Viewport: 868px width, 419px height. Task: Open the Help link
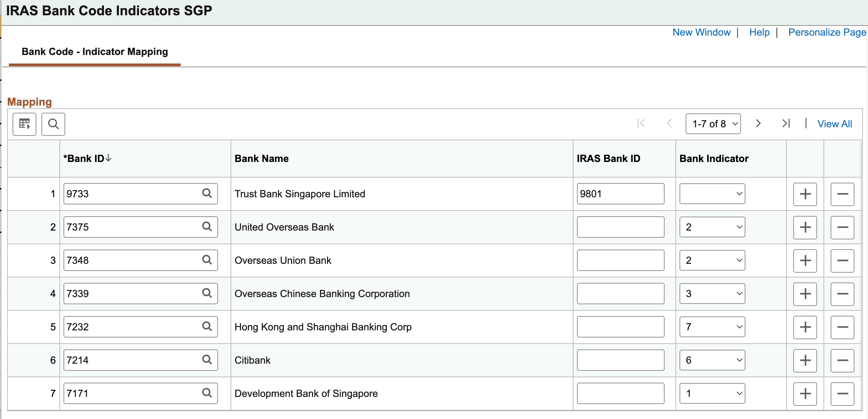click(759, 32)
